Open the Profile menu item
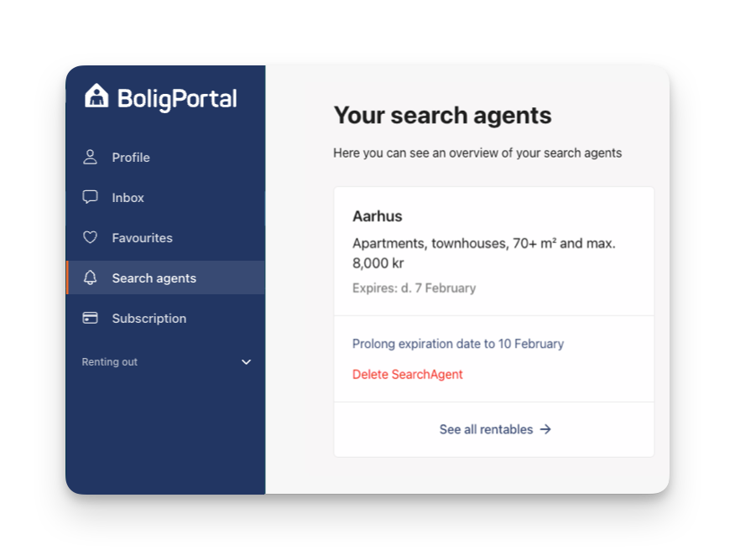The height and width of the screenshot is (560, 735). click(166, 158)
